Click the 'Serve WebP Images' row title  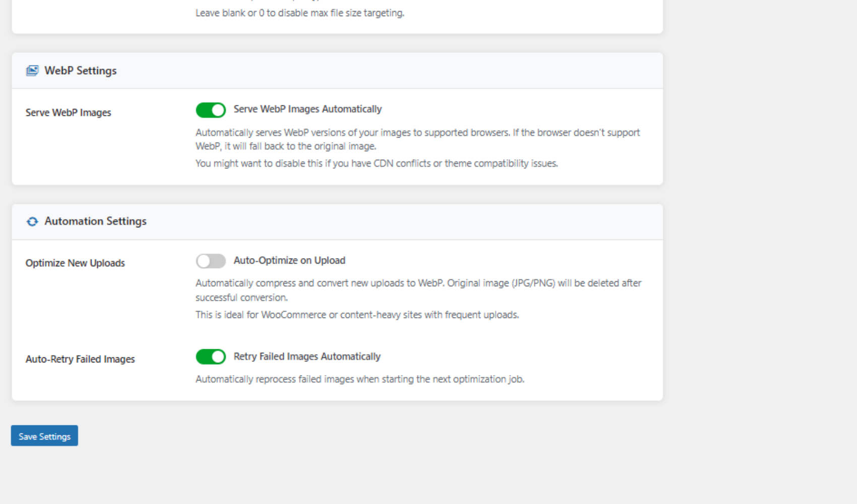click(69, 112)
